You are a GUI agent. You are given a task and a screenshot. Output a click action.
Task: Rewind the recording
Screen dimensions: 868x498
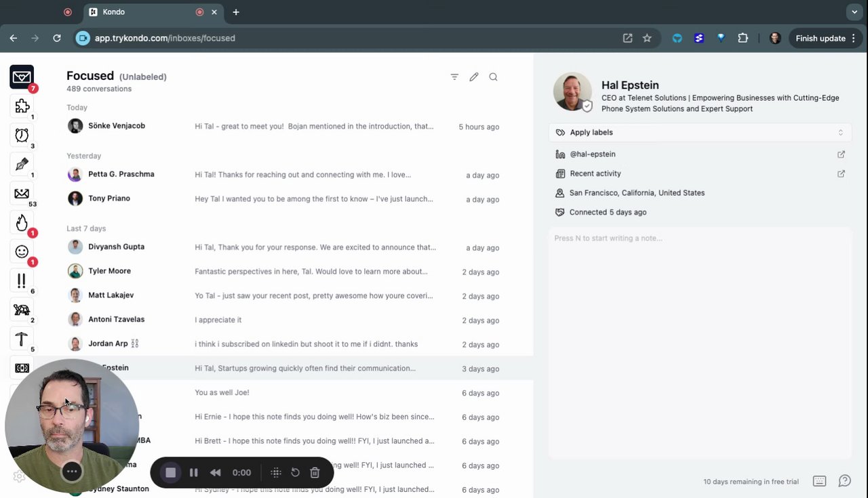[215, 472]
